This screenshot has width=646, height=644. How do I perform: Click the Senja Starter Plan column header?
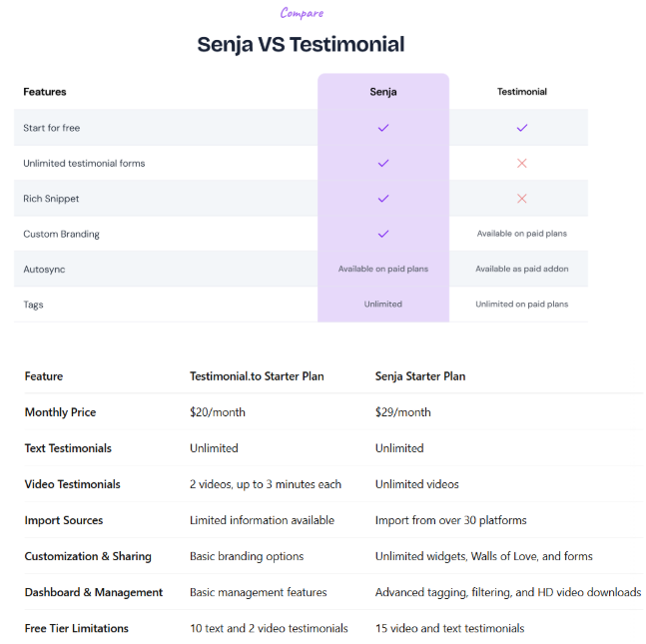(x=420, y=376)
